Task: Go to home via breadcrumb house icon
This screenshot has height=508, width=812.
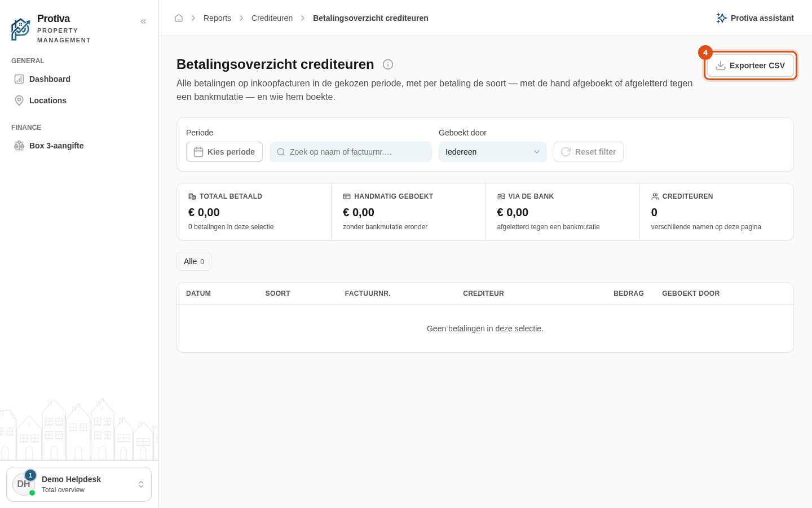Action: (179, 18)
